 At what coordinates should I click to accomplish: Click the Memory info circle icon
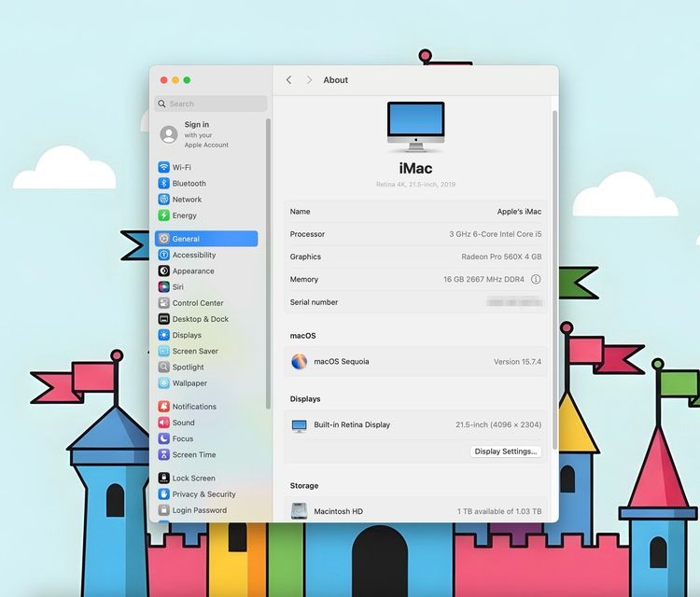(x=536, y=279)
